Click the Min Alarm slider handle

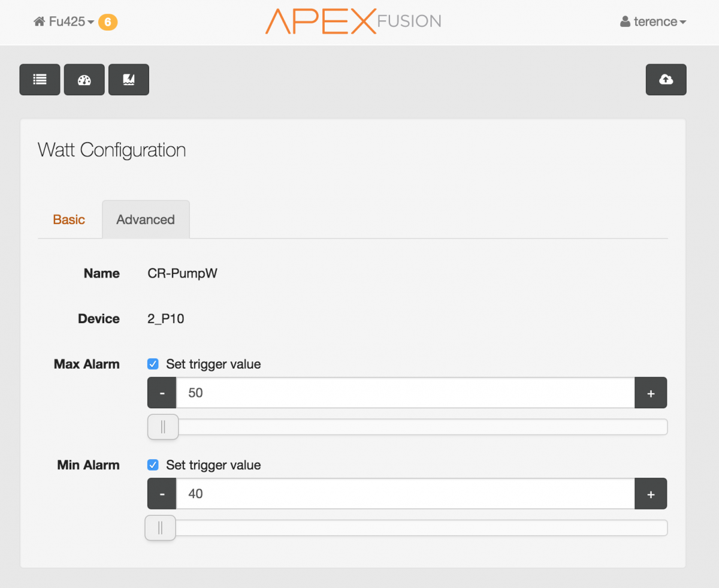[x=160, y=527]
